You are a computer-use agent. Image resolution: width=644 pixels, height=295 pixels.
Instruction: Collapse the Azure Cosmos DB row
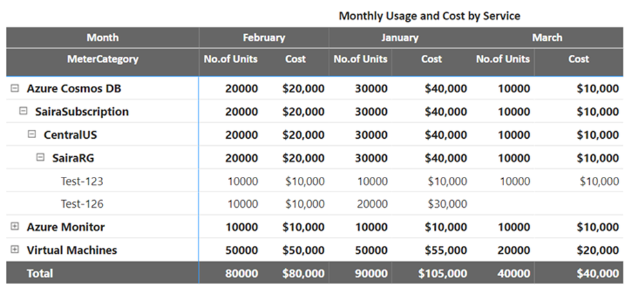(x=15, y=88)
